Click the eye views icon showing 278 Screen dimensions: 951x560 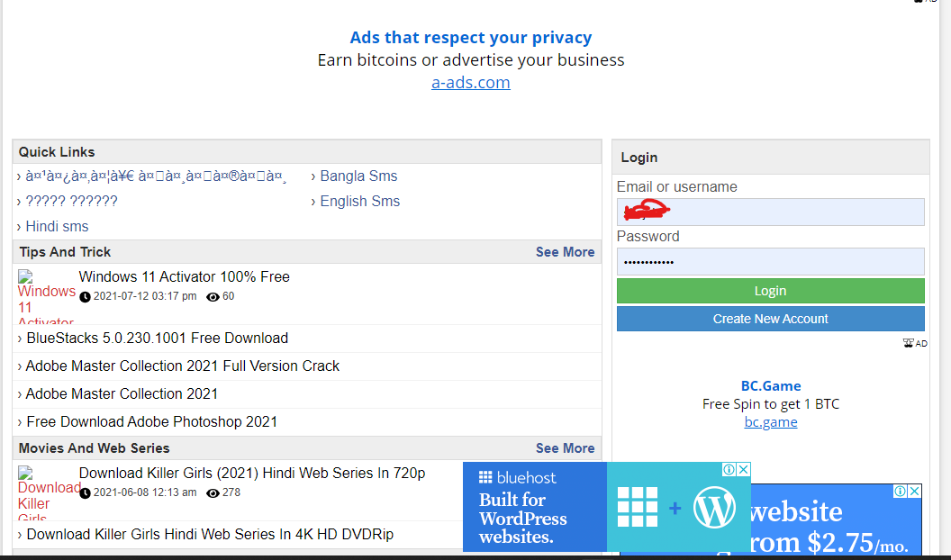213,492
